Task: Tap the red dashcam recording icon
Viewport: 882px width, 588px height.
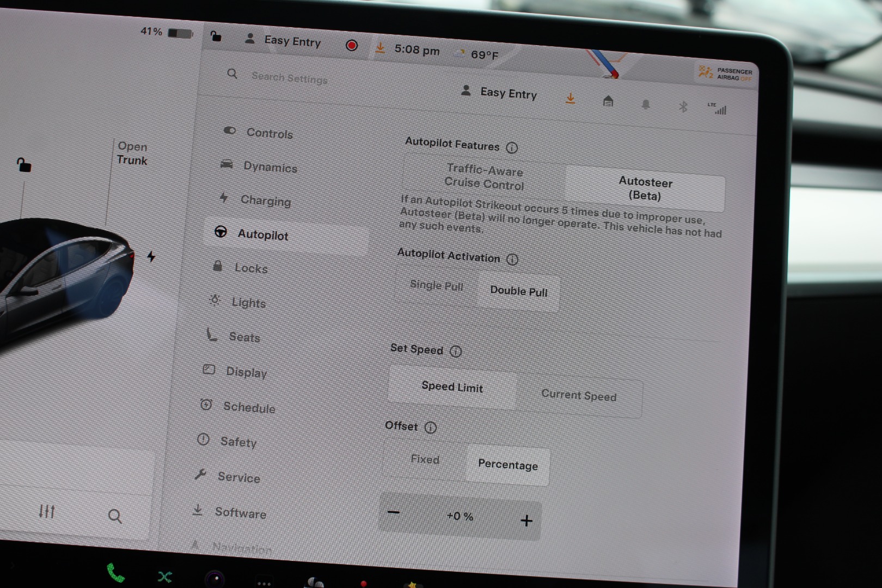Action: coord(352,46)
